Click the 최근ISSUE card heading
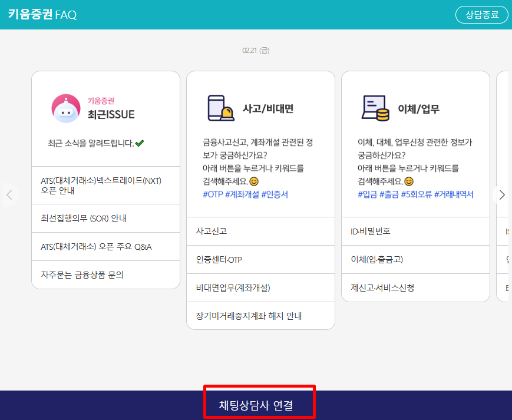Screen dimensions: 512x420 point(111,114)
